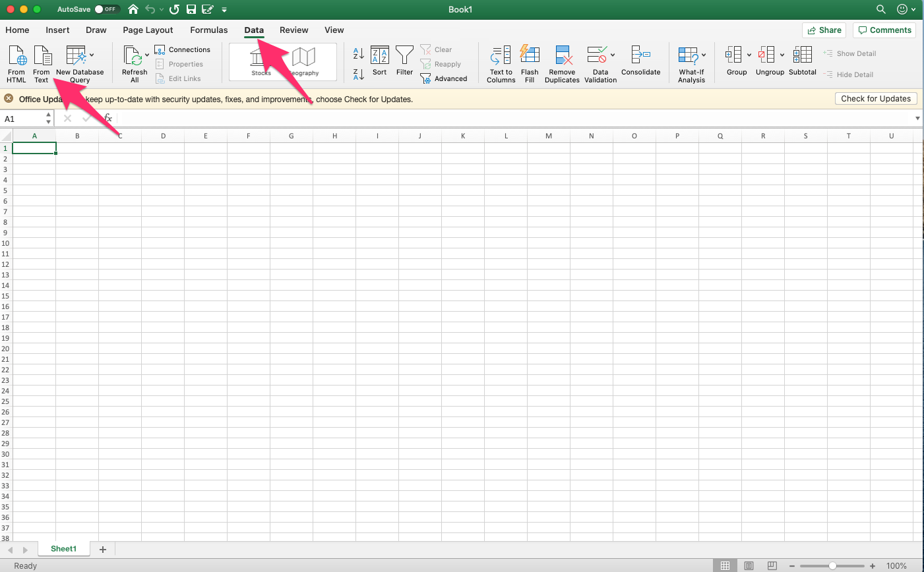The image size is (924, 572).
Task: Import data using From HTML
Action: click(15, 63)
